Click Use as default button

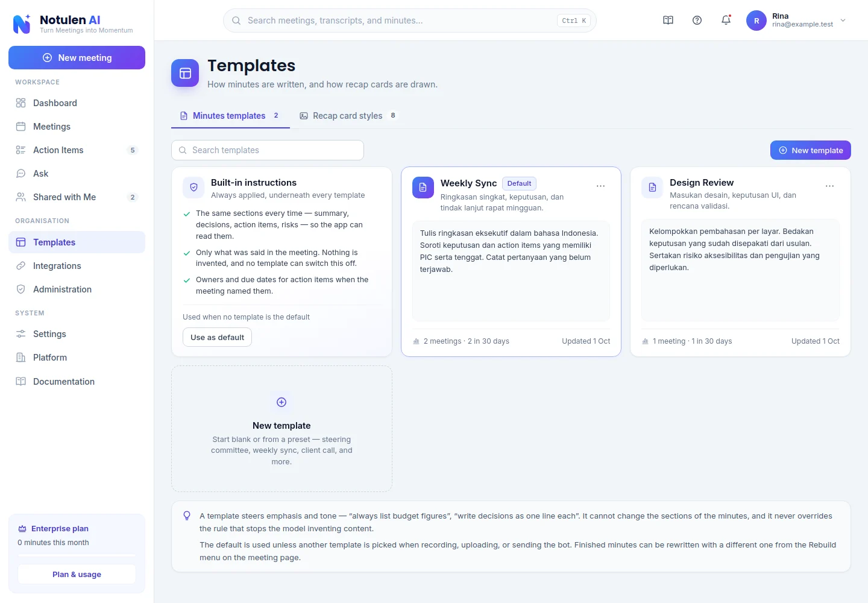click(x=217, y=337)
